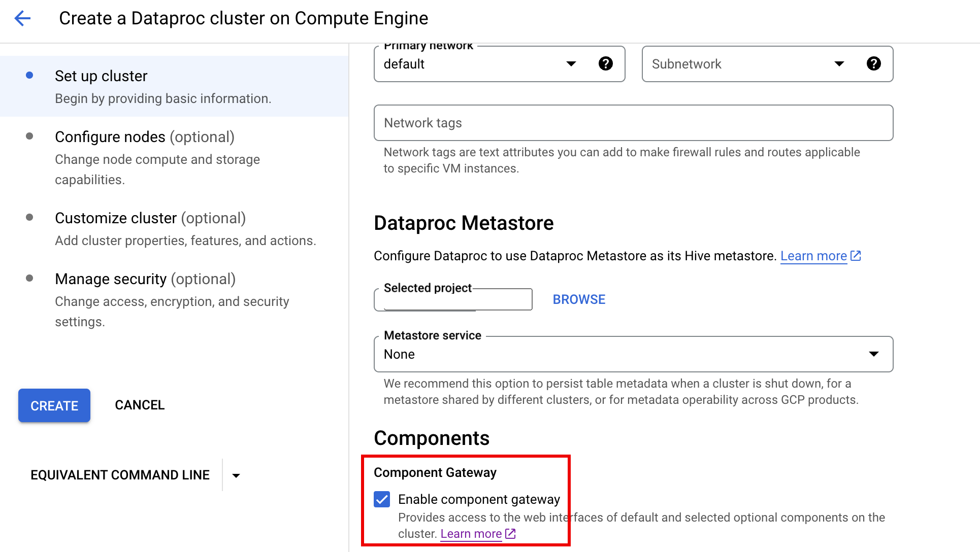This screenshot has height=552, width=980.
Task: Uncheck Enable component gateway checkbox
Action: (382, 499)
